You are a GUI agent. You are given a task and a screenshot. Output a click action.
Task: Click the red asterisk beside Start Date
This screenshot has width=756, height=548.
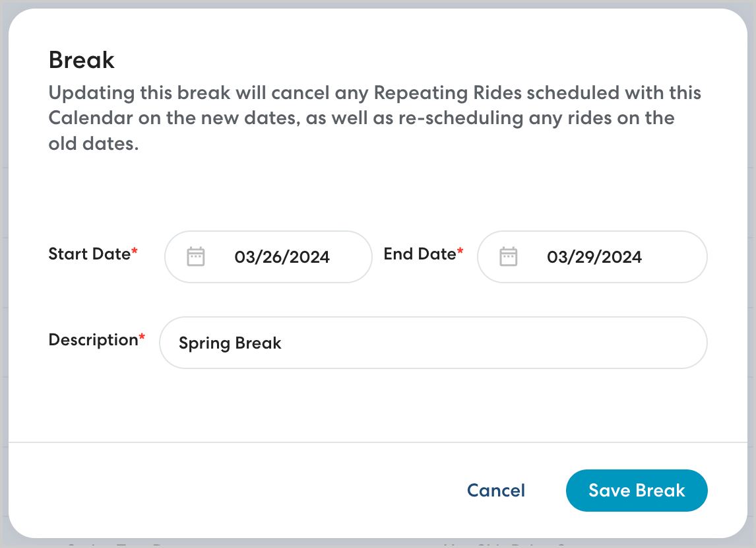tap(135, 252)
